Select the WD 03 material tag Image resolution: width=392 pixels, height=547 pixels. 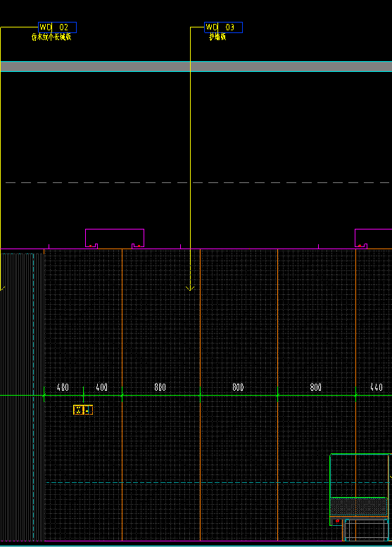223,27
